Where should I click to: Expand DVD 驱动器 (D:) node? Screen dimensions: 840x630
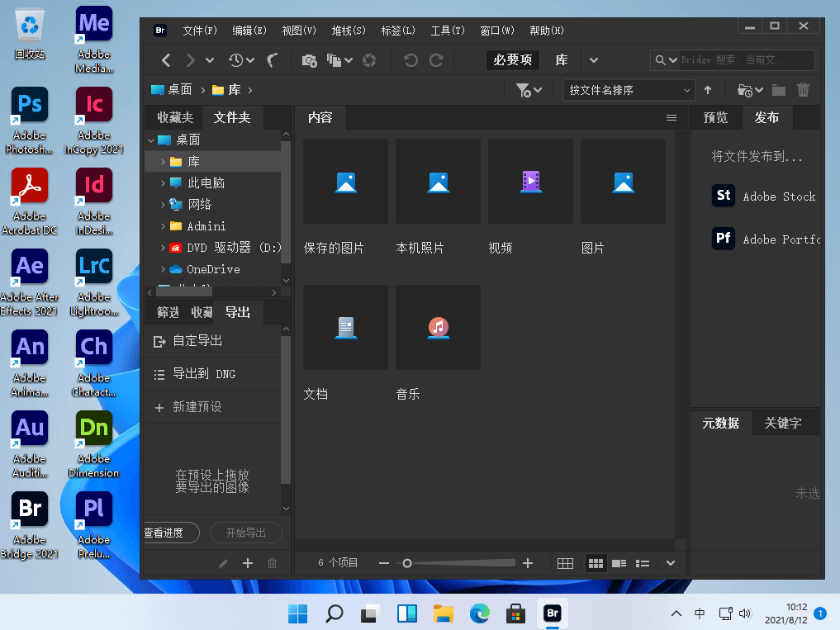click(x=163, y=248)
